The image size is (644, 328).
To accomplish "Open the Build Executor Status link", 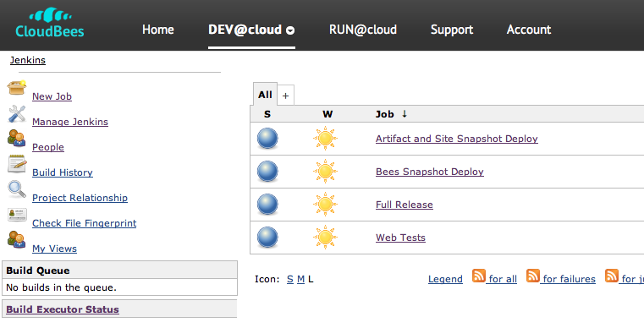I will click(x=63, y=309).
